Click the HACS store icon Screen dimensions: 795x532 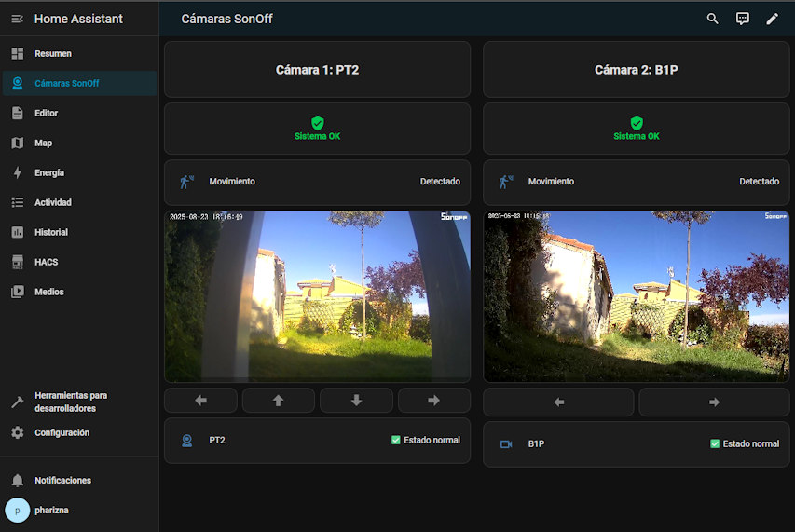[17, 262]
